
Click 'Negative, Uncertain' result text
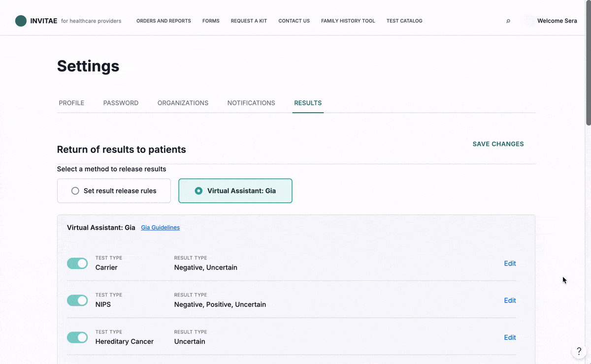coord(206,268)
